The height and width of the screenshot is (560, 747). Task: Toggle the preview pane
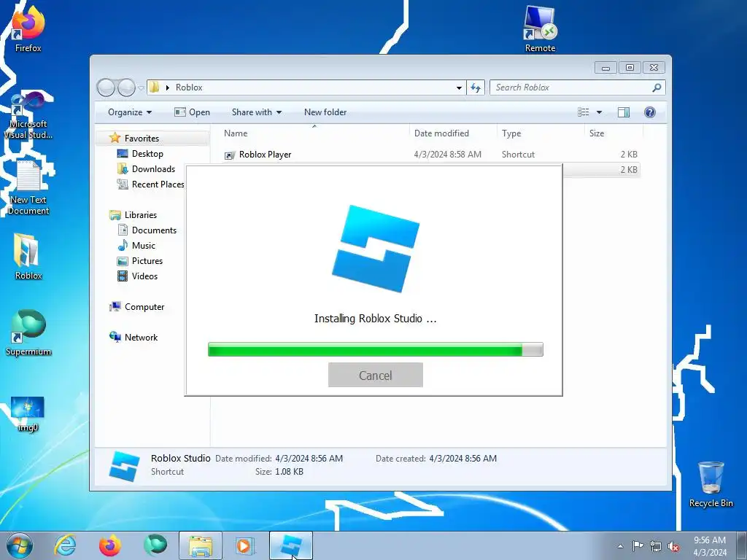624,112
